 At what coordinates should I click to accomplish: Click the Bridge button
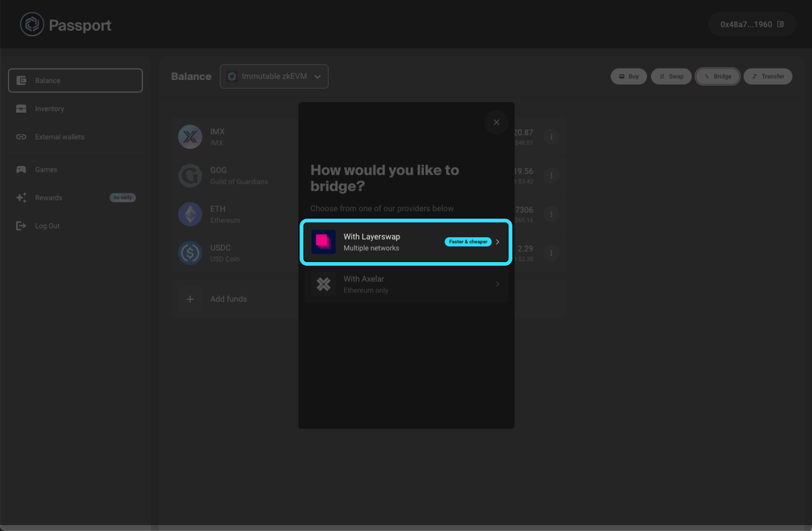tap(718, 77)
